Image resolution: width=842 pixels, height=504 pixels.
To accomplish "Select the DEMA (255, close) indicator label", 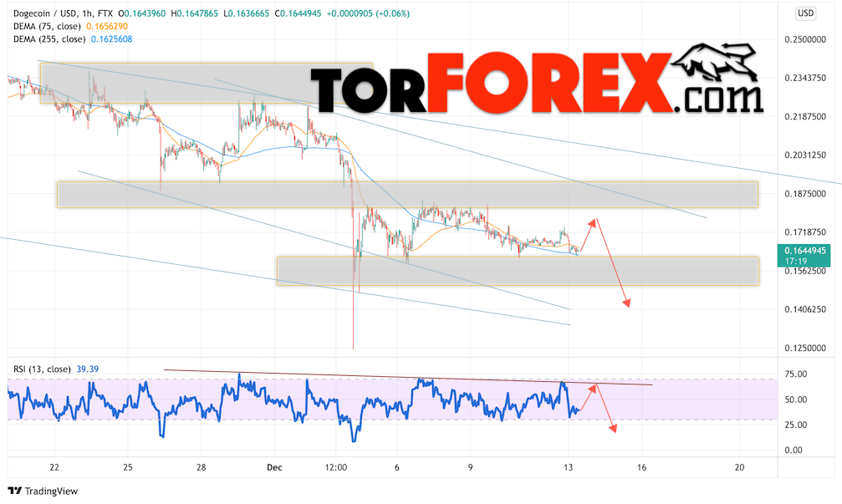I will pyautogui.click(x=49, y=39).
